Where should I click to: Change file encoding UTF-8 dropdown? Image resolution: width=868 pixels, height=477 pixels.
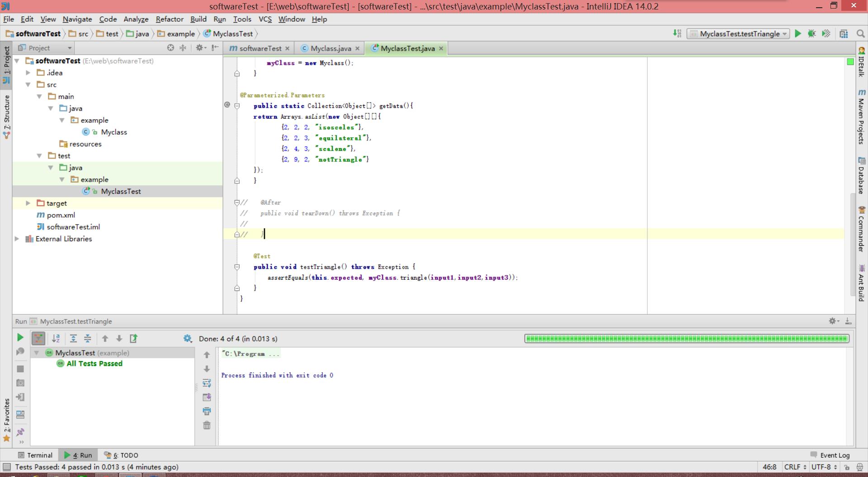point(824,467)
